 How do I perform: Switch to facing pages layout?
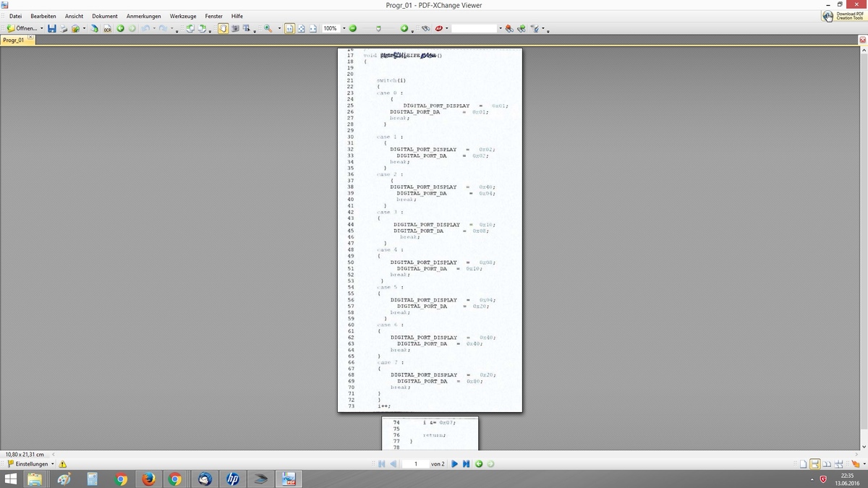(x=827, y=463)
